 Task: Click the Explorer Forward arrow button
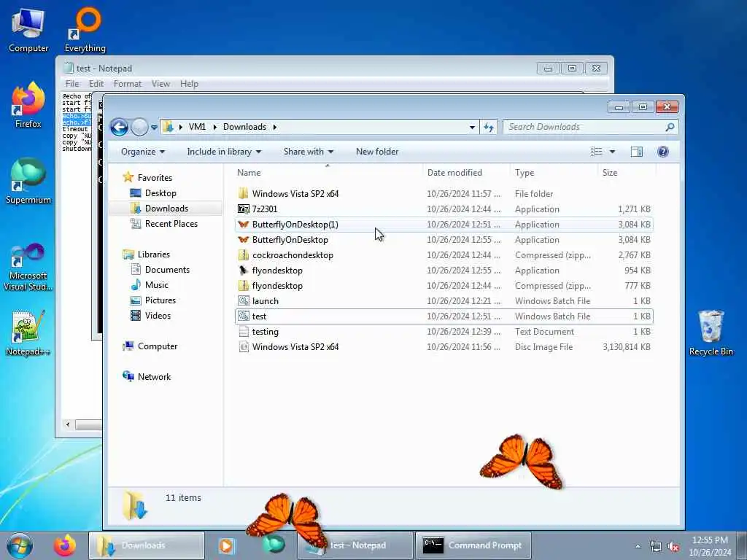[139, 127]
